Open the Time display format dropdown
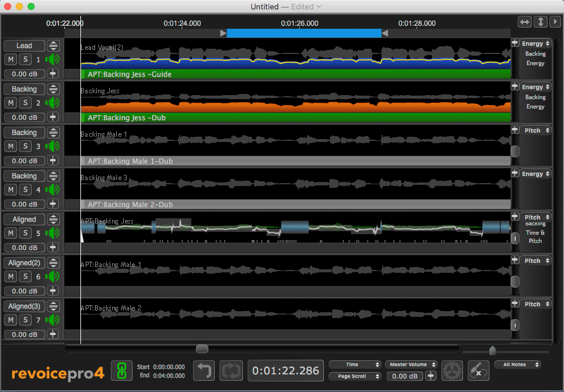 pyautogui.click(x=355, y=364)
